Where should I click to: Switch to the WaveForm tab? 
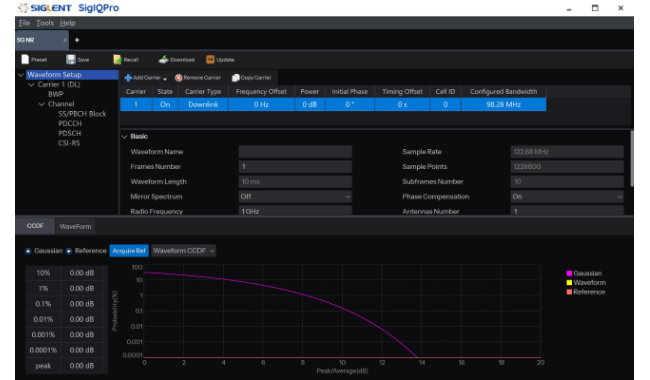click(75, 226)
